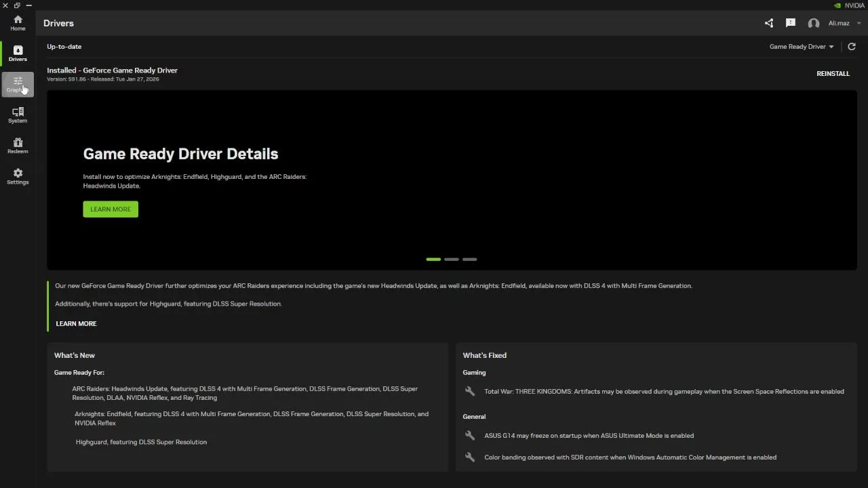
Task: Click the Gaming subheading under What's Fixed
Action: [474, 372]
